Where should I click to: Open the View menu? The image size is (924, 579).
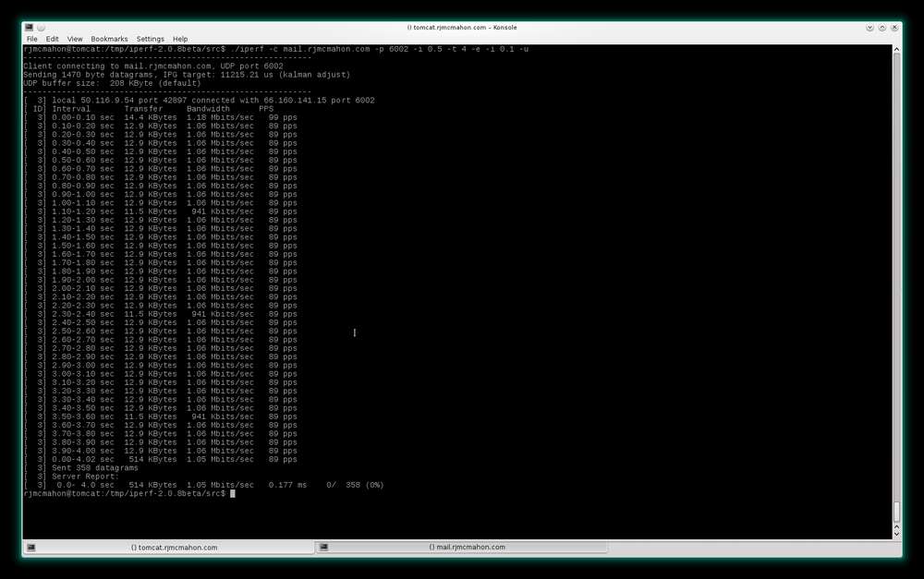click(x=75, y=39)
